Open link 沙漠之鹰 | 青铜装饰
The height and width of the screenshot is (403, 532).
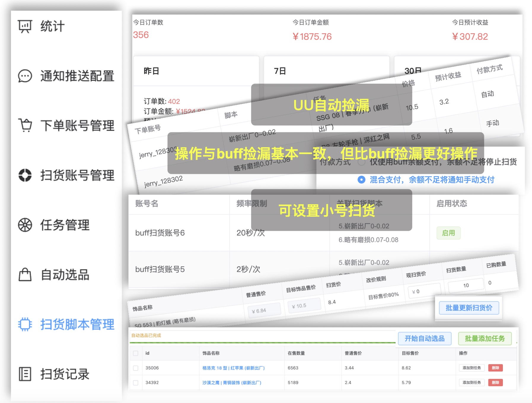[232, 383]
